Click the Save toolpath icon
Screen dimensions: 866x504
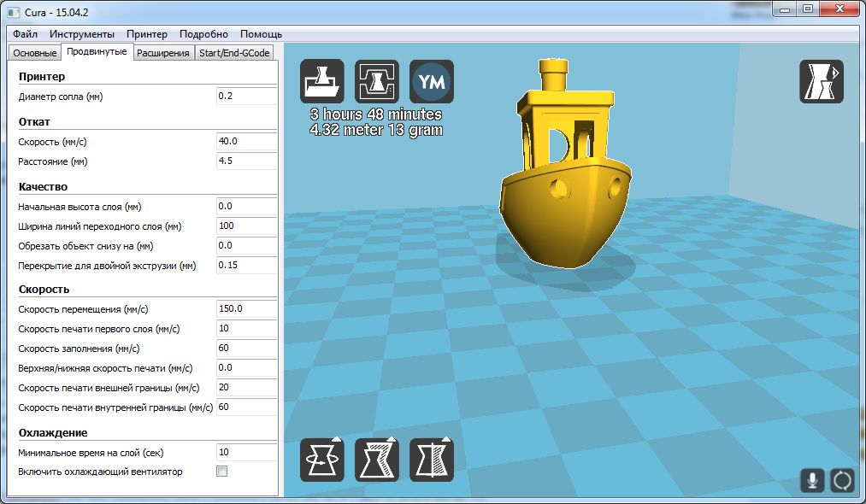coord(377,81)
